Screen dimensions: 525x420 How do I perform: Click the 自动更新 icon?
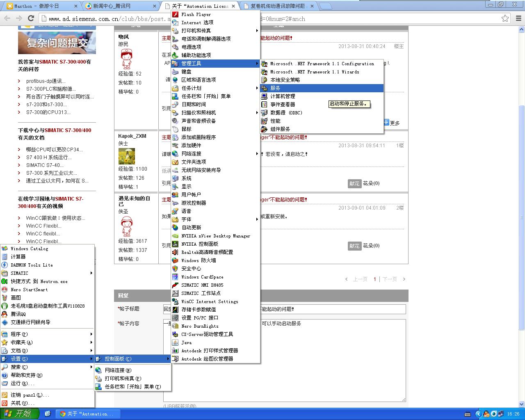point(175,228)
